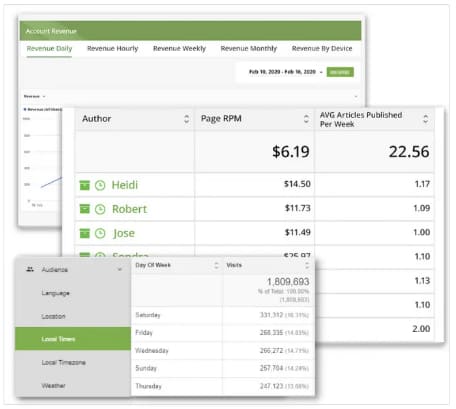Click the clock icon next to Jose
This screenshot has width=456, height=409.
[100, 233]
